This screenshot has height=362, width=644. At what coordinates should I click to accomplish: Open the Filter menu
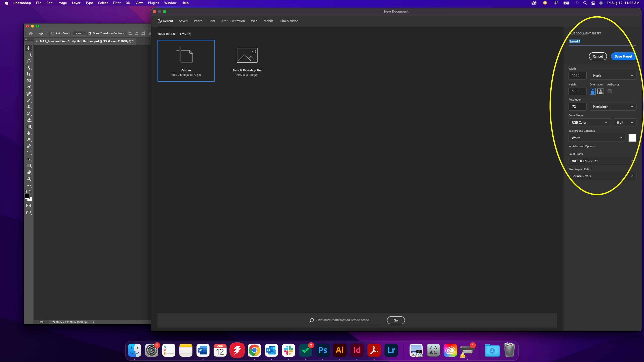(116, 3)
